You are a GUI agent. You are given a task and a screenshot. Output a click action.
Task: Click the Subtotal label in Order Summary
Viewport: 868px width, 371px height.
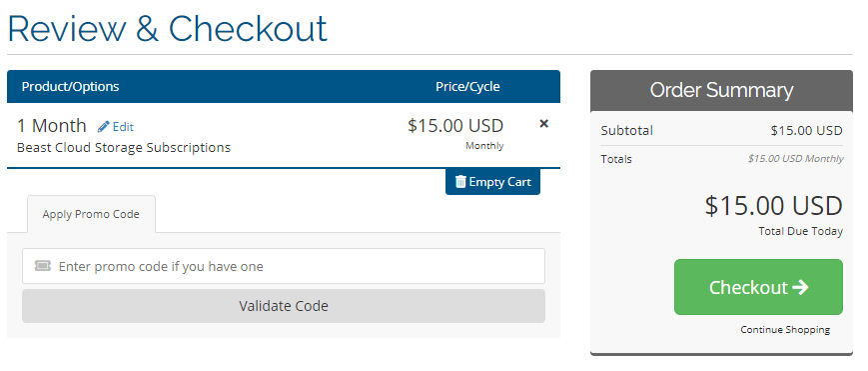coord(626,130)
